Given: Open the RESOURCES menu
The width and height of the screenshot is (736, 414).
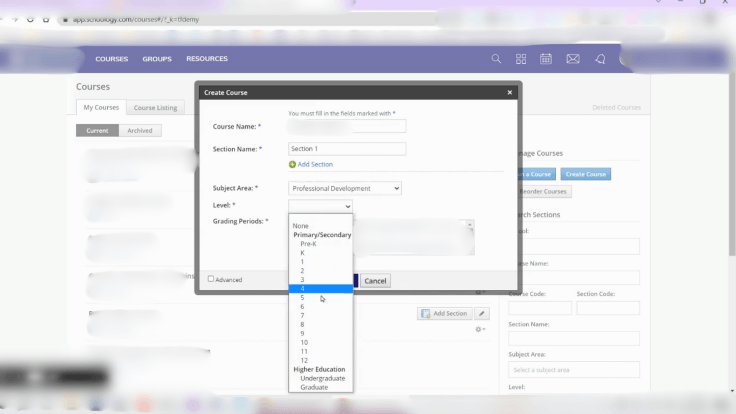Looking at the screenshot, I should pos(207,59).
